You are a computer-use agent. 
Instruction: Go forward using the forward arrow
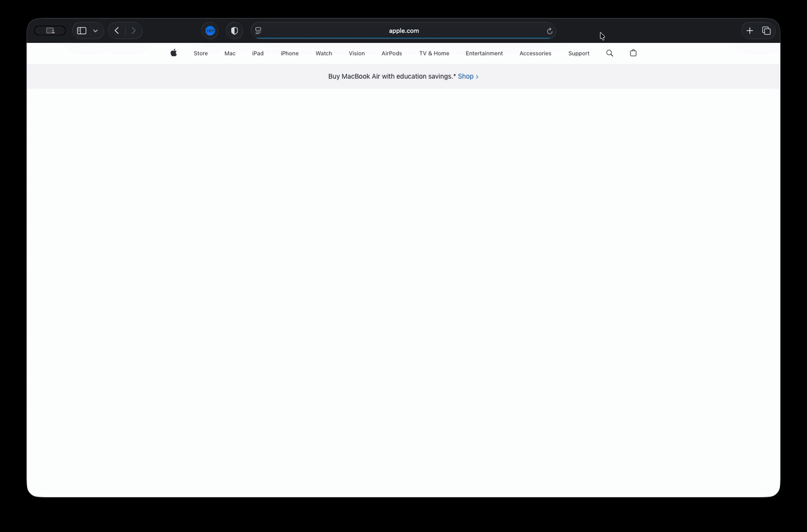coord(133,30)
